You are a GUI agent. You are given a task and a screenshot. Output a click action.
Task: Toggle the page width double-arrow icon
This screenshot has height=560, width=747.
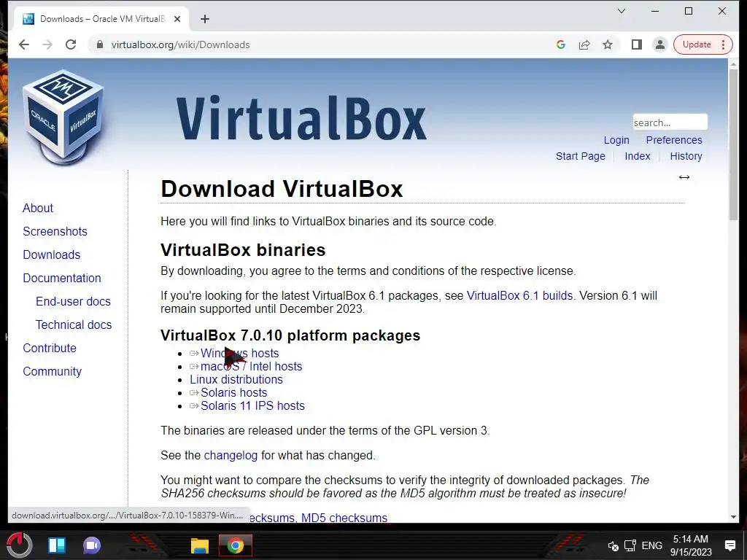coord(684,177)
